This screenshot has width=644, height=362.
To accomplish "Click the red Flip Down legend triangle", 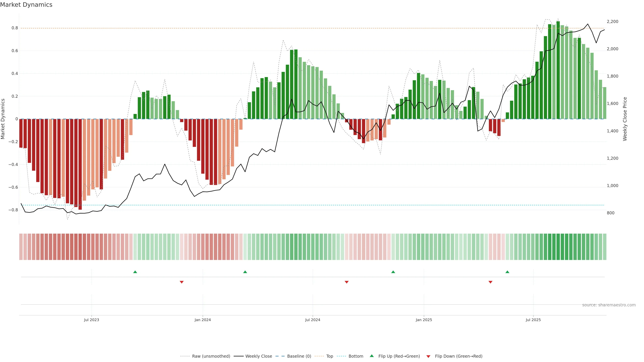I will [428, 356].
